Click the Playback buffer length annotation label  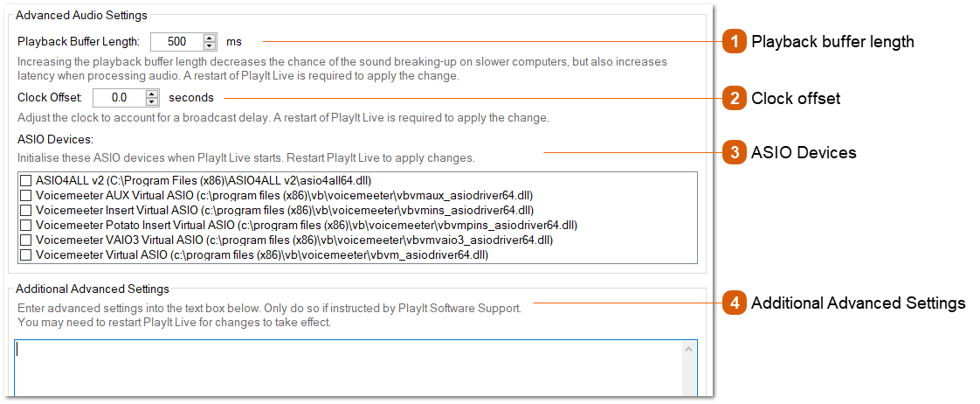click(832, 41)
